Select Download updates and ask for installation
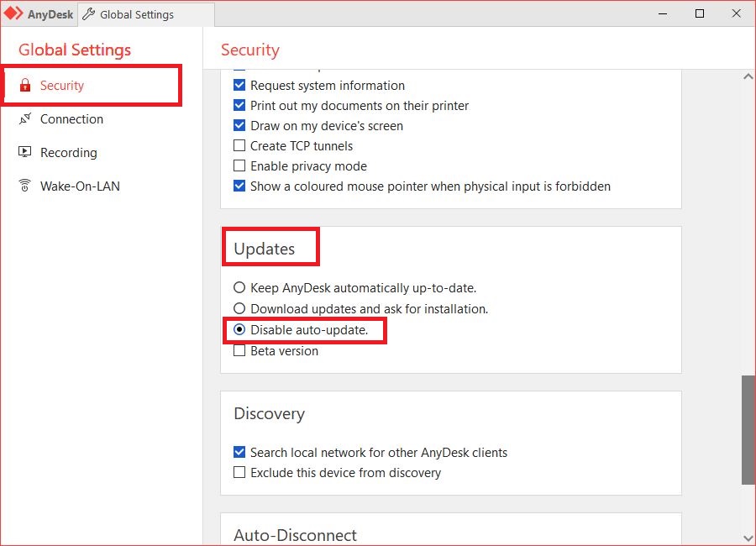This screenshot has width=756, height=546. point(239,308)
